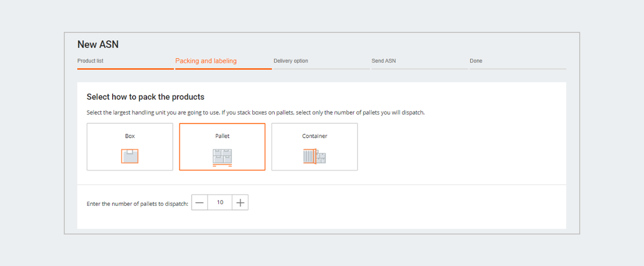Click 'Enter the number of pallets to dispatch' label
This screenshot has width=644, height=266.
click(137, 204)
